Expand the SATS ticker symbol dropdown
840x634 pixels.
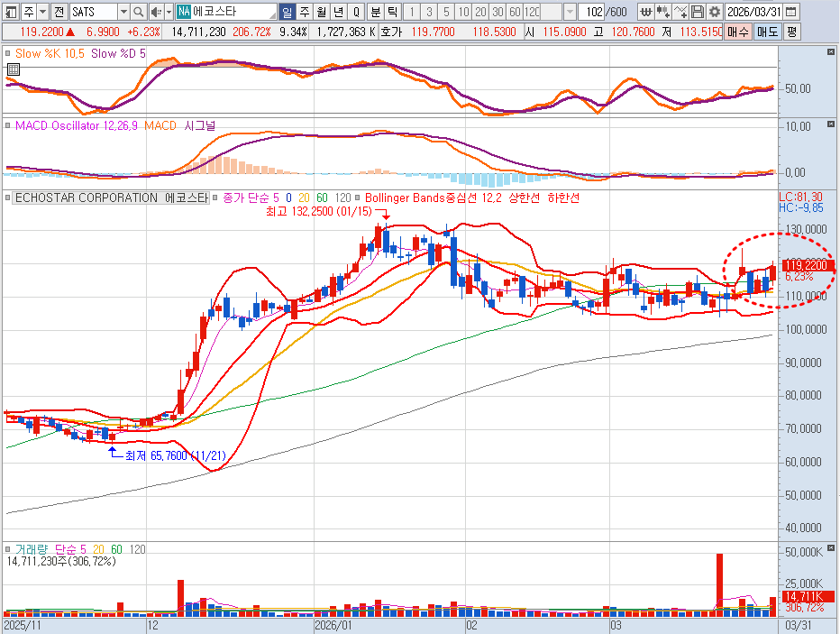tap(123, 12)
